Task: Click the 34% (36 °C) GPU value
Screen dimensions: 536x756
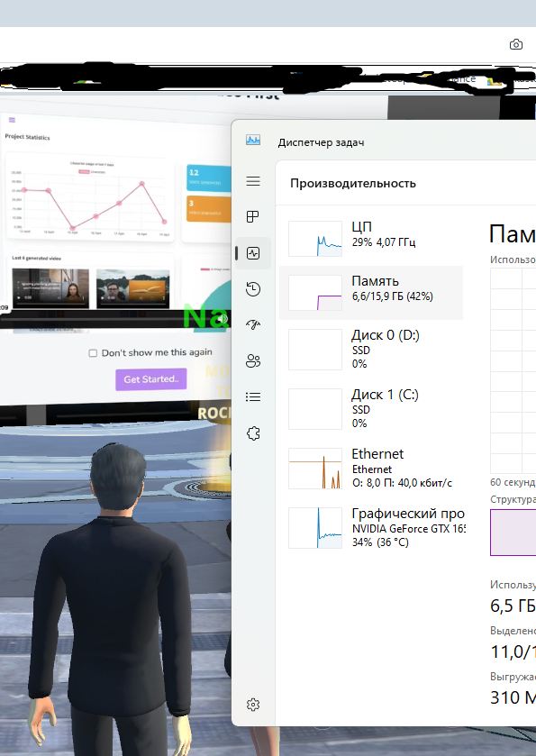Action: pyautogui.click(x=380, y=542)
